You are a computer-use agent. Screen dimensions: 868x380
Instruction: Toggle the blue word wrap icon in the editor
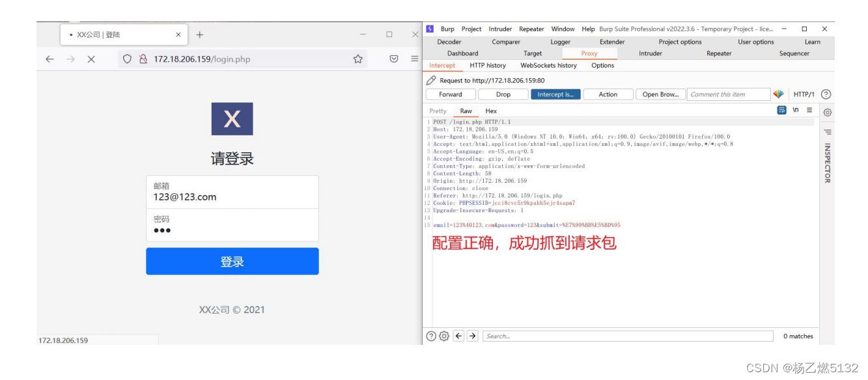click(x=782, y=111)
